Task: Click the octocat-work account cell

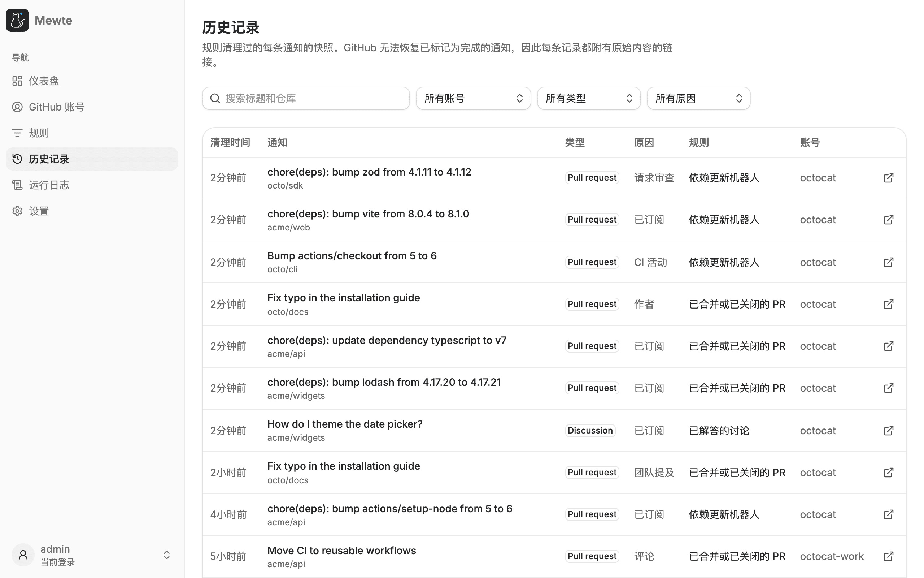Action: point(832,556)
